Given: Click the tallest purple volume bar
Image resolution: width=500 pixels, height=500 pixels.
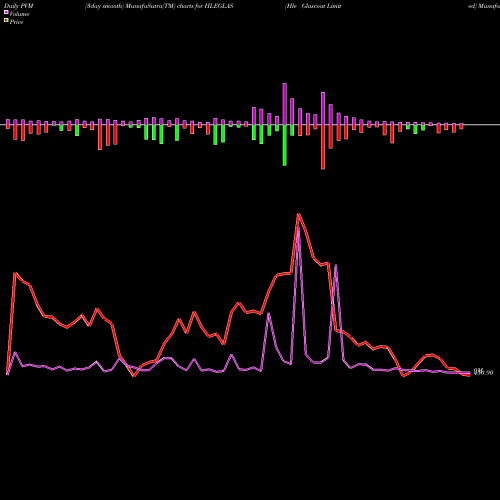Looking at the screenshot, I should coord(285,104).
